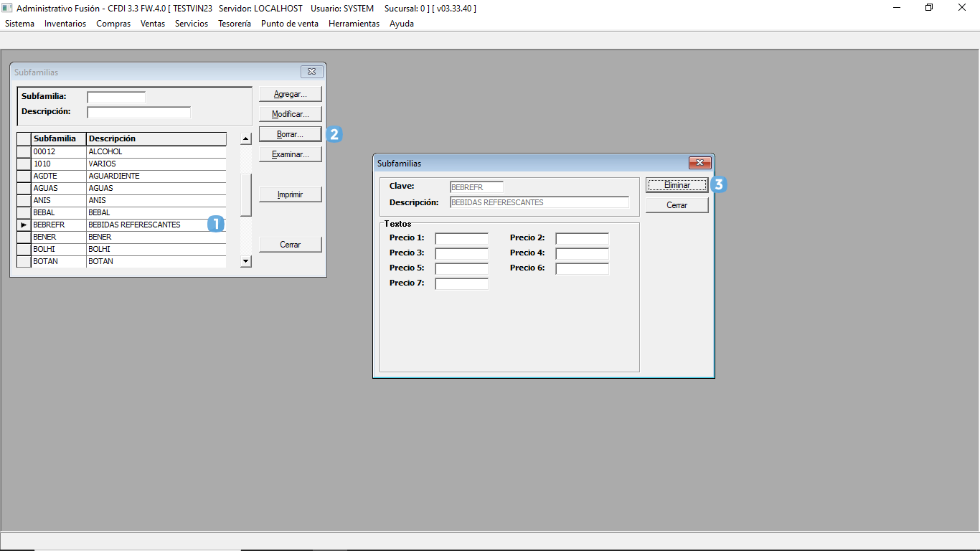Focus the Subfamilia search field
This screenshot has width=980, height=551.
click(x=116, y=97)
